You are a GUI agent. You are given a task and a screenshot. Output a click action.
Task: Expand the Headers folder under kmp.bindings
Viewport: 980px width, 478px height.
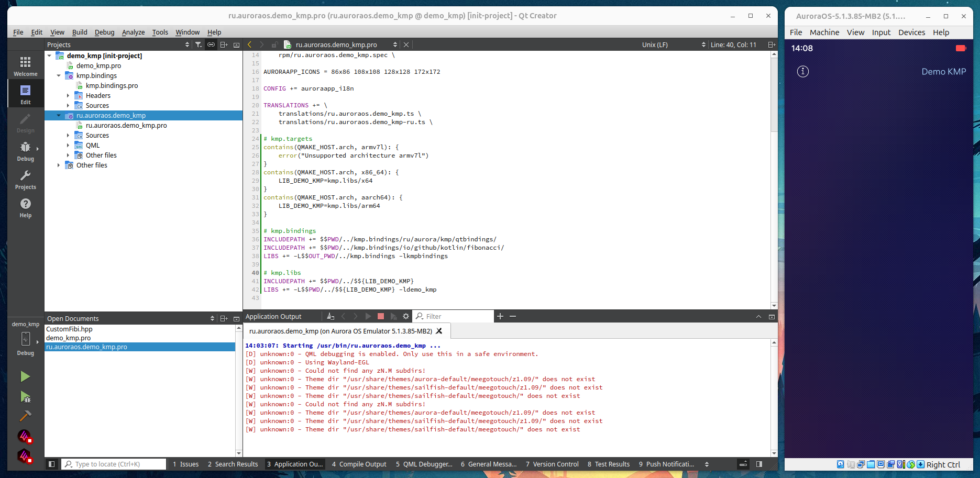pos(68,96)
